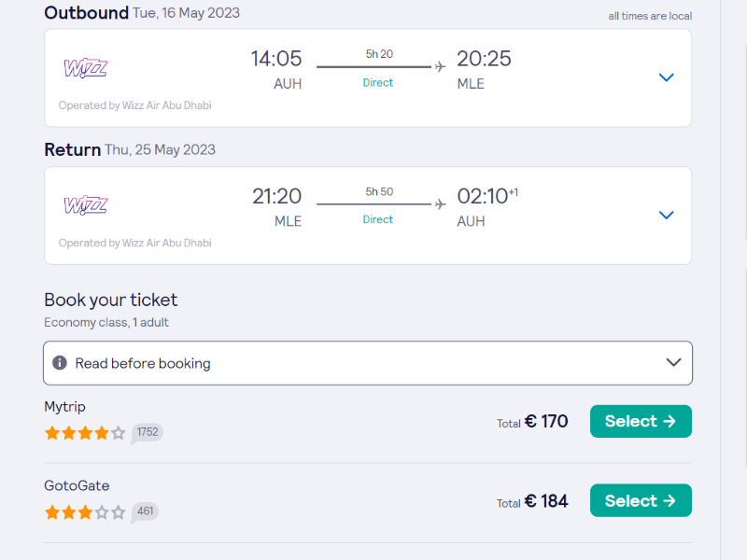Click the outbound flight airplane icon
Screen dimensions: 747x560
(x=441, y=66)
